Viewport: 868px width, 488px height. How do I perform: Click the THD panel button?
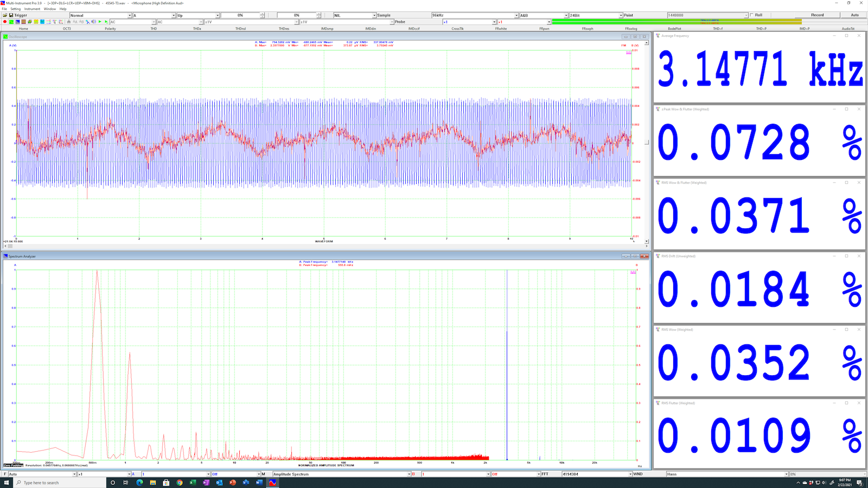154,28
